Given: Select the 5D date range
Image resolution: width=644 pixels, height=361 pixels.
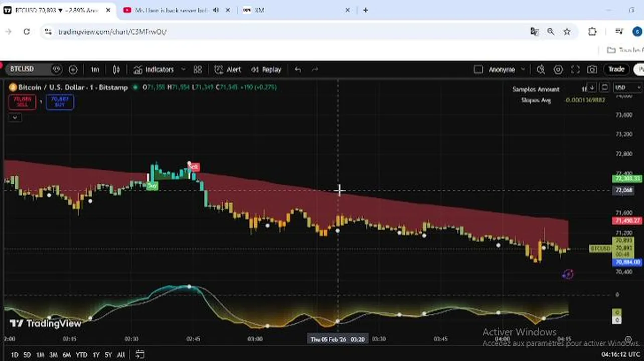Looking at the screenshot, I should point(27,354).
